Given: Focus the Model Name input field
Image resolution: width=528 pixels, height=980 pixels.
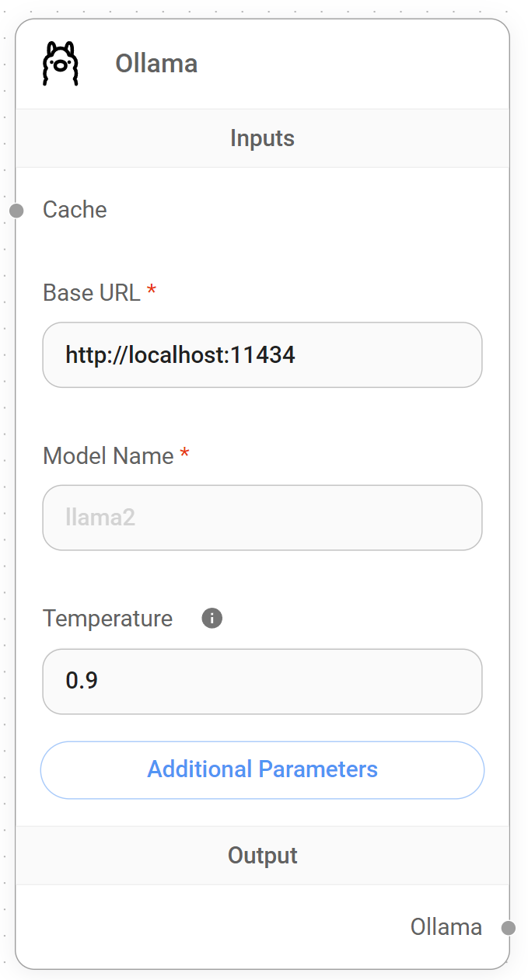Looking at the screenshot, I should click(262, 518).
